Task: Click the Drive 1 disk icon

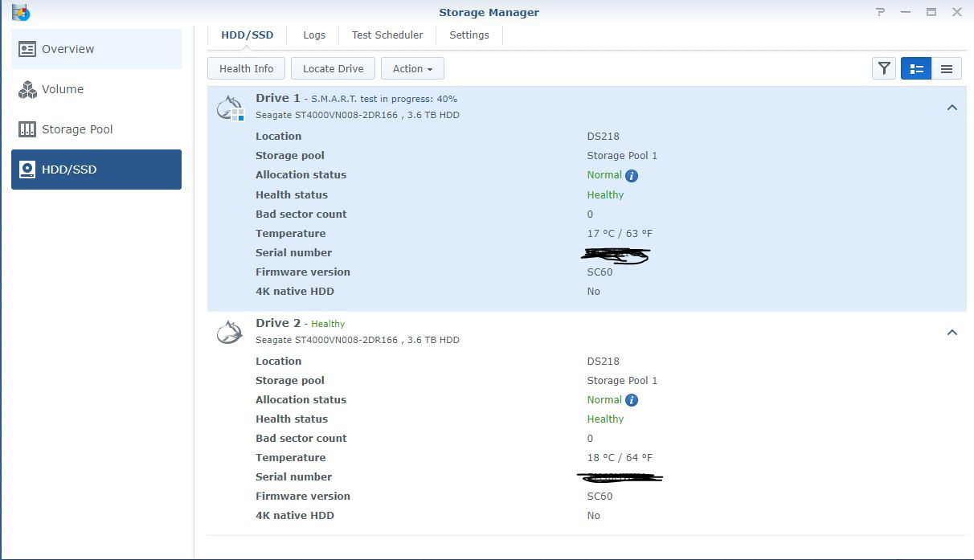Action: point(229,106)
